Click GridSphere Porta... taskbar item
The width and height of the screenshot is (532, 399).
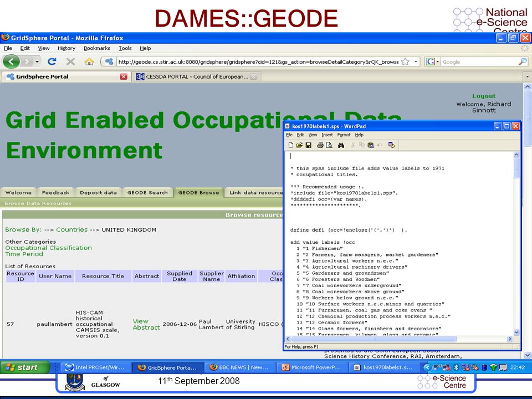pos(167,367)
